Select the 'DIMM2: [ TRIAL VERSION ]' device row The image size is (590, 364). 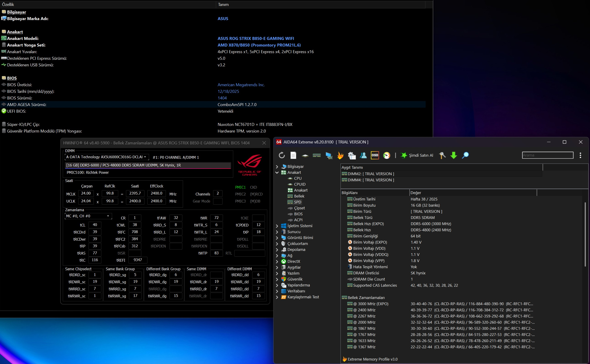(x=442, y=174)
